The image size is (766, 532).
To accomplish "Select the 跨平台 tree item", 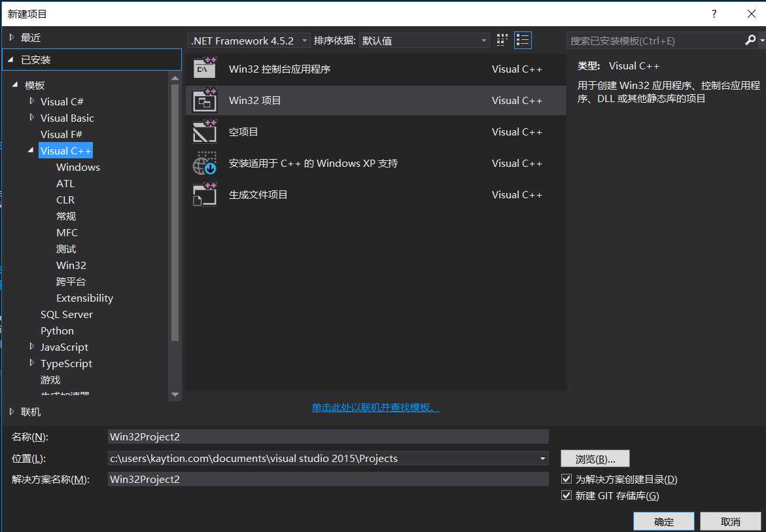I will click(x=71, y=282).
